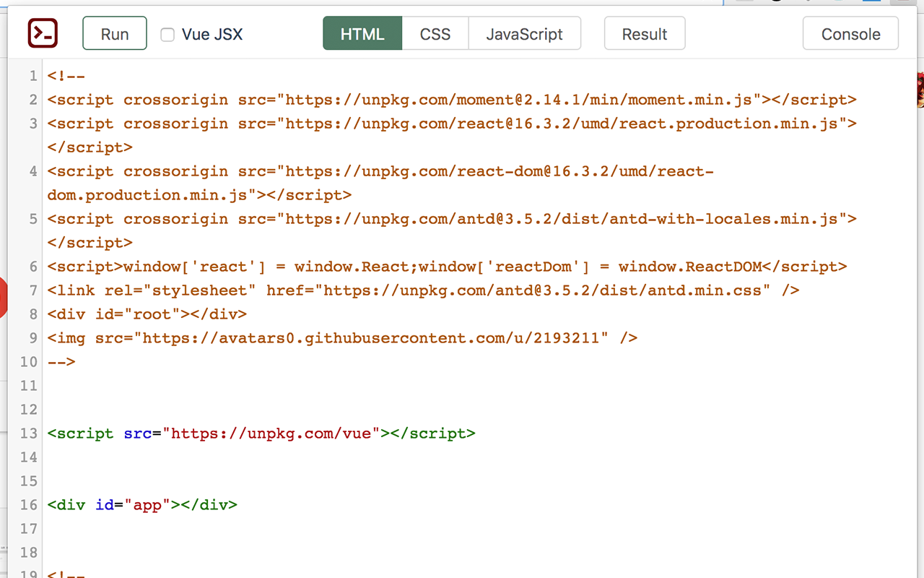Click the terminal logo icon
Screen dimensions: 924x578
click(43, 34)
